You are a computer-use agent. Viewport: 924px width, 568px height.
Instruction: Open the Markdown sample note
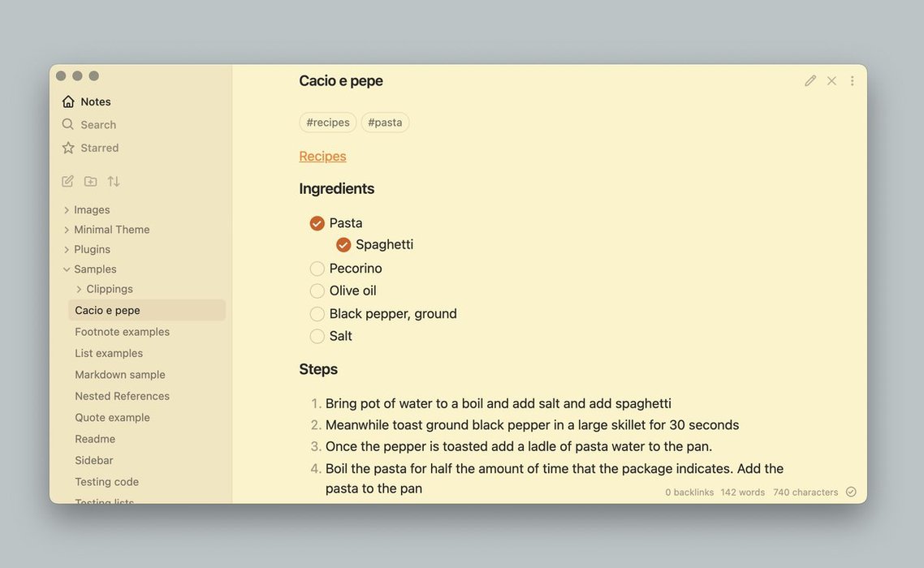pyautogui.click(x=120, y=375)
